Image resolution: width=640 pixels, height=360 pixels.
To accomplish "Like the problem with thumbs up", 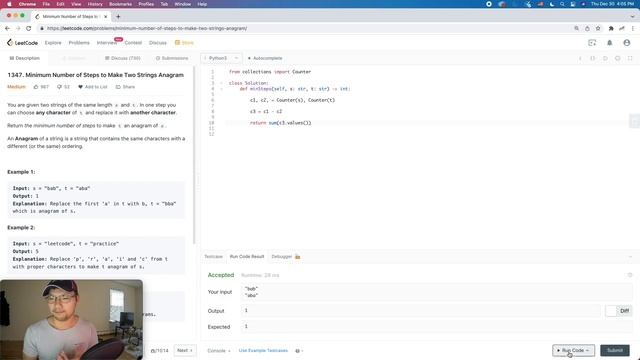I will click(x=41, y=87).
